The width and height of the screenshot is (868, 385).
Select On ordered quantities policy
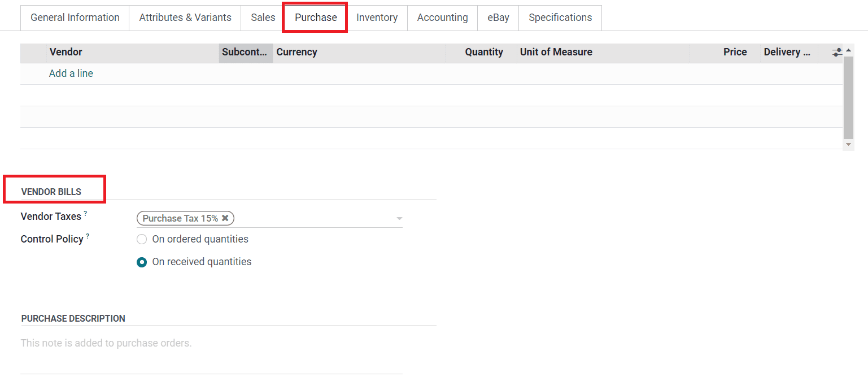(142, 239)
